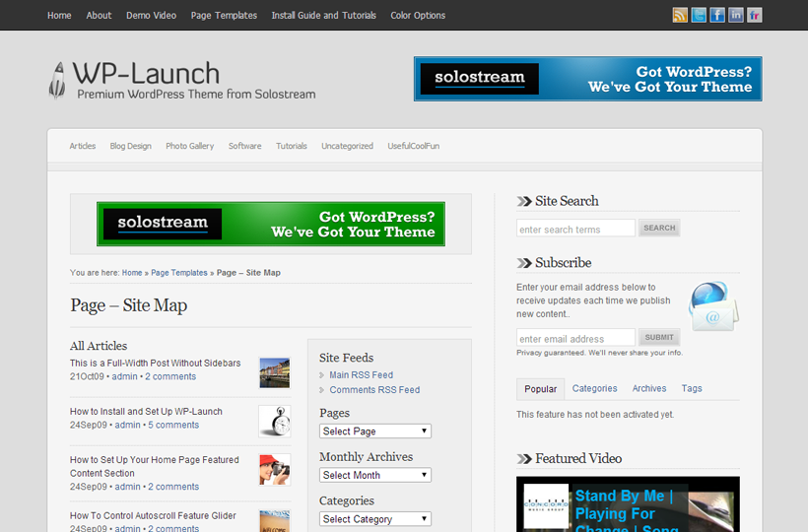
Task: Click Home in the breadcrumb
Action: (x=132, y=273)
